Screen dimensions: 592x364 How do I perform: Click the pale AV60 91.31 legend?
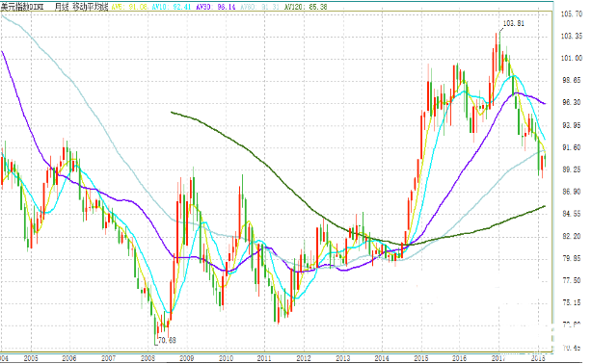pos(259,7)
